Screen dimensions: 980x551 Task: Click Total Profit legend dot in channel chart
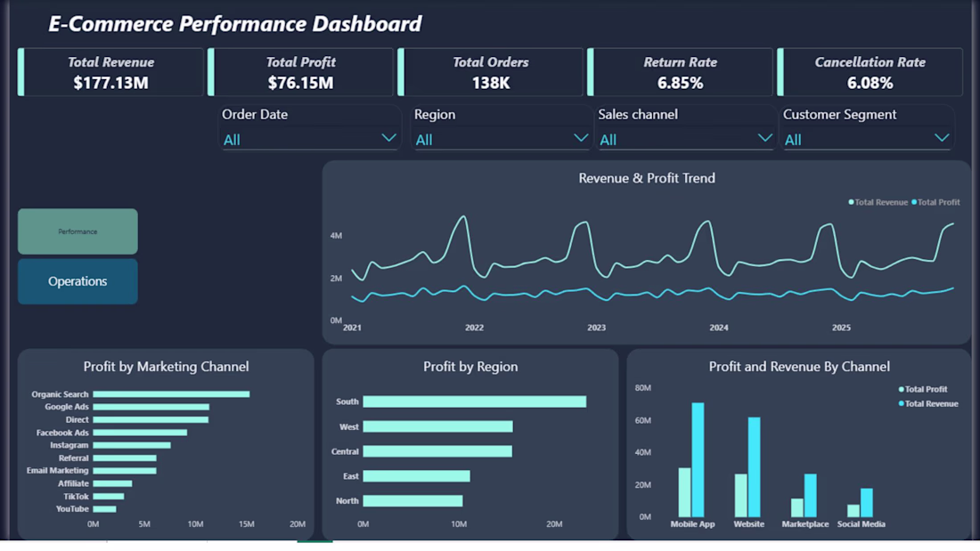902,390
